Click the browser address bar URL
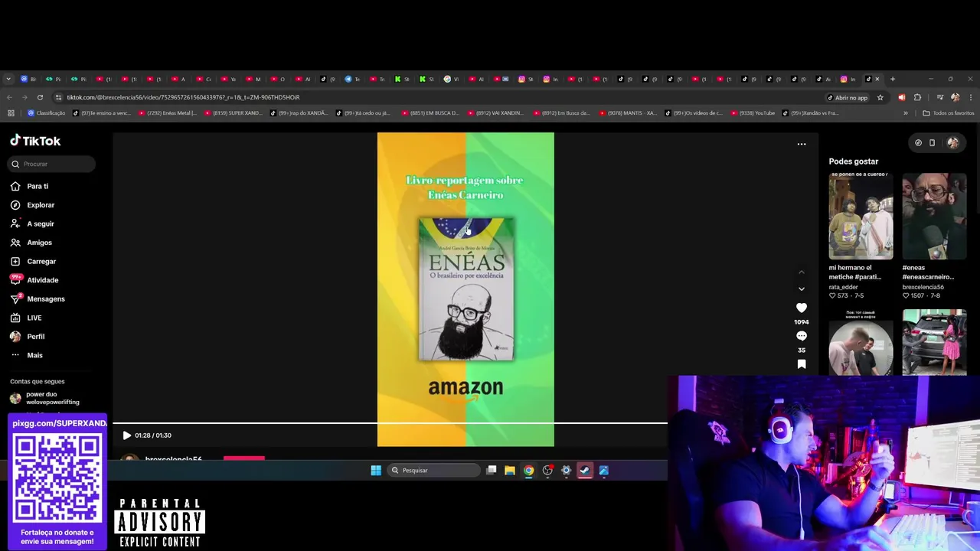This screenshot has height=551, width=980. 183,97
